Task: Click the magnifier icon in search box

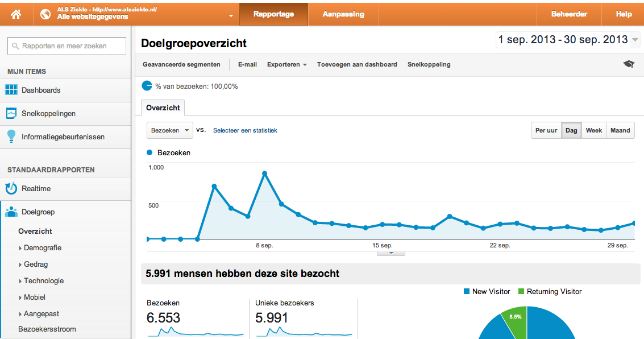Action: tap(15, 46)
